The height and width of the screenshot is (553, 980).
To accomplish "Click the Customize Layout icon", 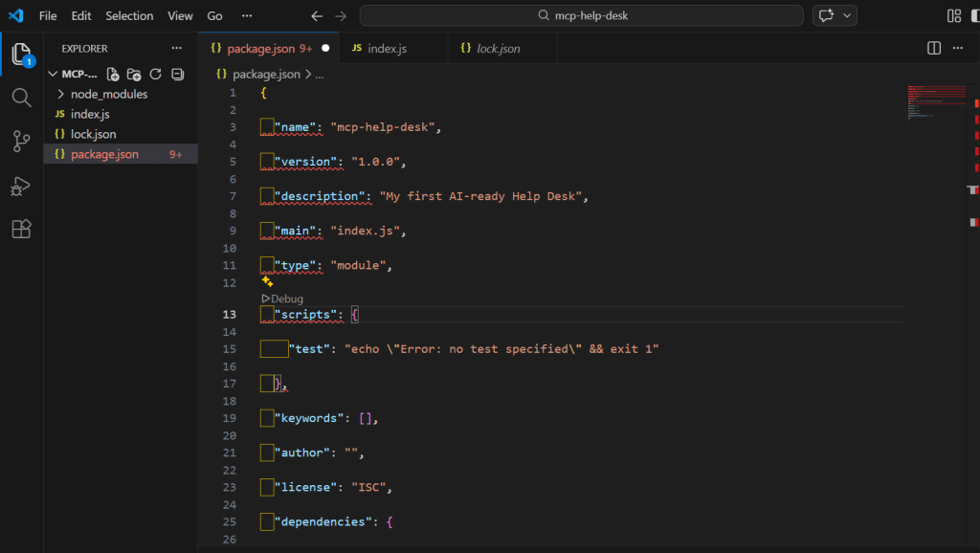I will click(953, 15).
